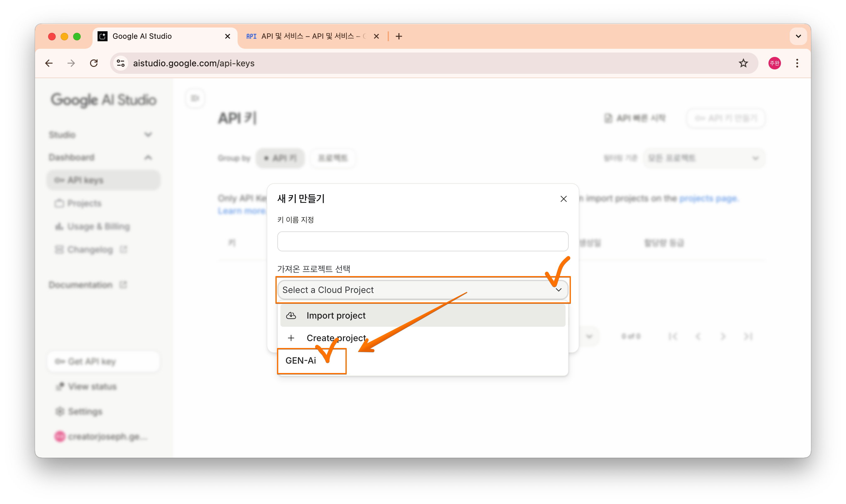This screenshot has height=504, width=846.
Task: Expand the Select a Cloud Project dropdown
Action: (x=422, y=290)
